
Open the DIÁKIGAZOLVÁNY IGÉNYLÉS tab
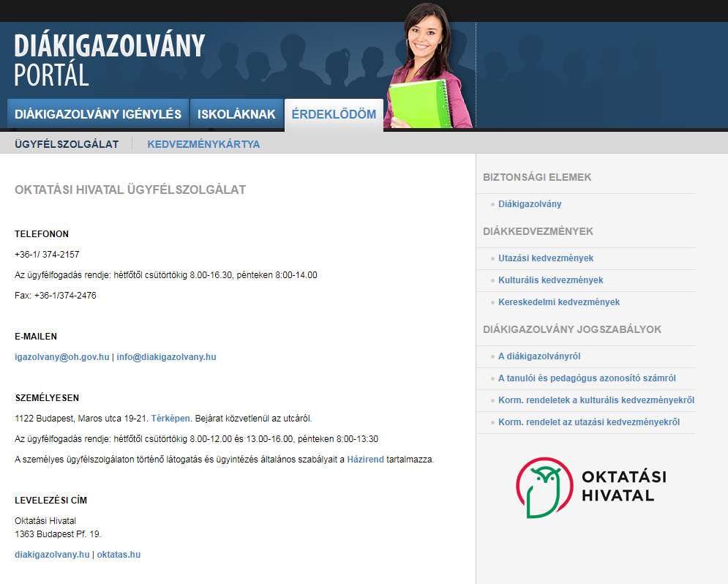pos(97,114)
